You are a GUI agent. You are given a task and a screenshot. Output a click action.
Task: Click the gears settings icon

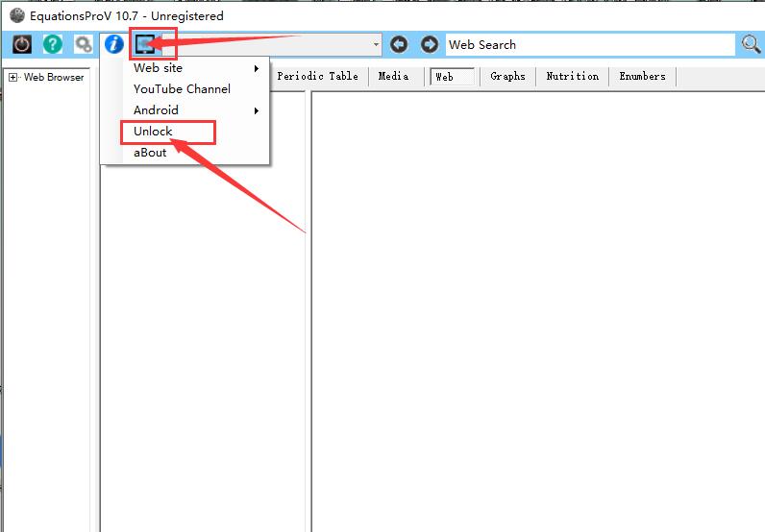[x=84, y=44]
